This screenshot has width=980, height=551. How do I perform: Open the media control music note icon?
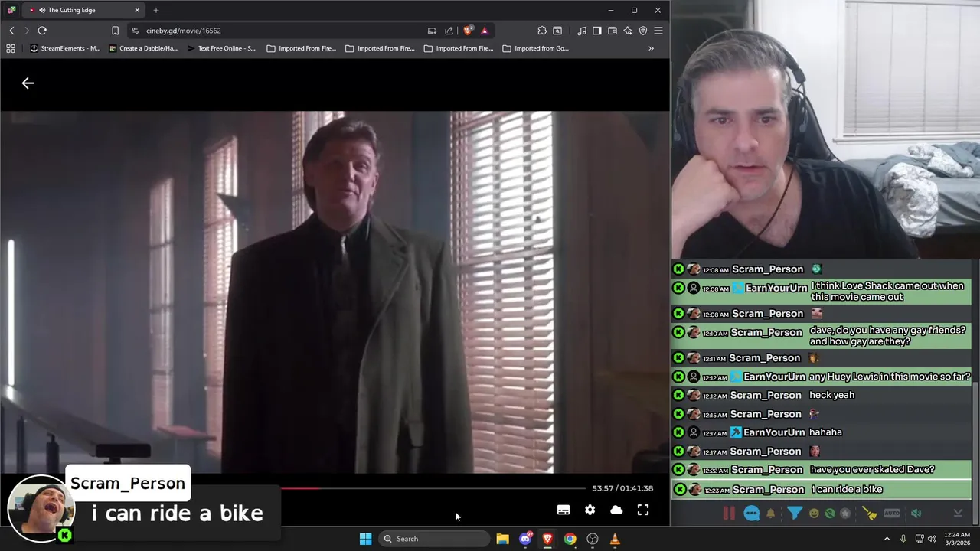[x=582, y=31]
